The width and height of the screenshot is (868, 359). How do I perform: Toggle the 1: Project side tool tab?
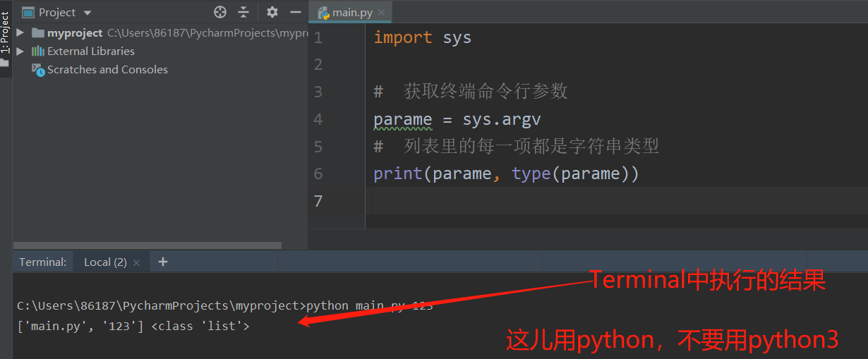(5, 32)
